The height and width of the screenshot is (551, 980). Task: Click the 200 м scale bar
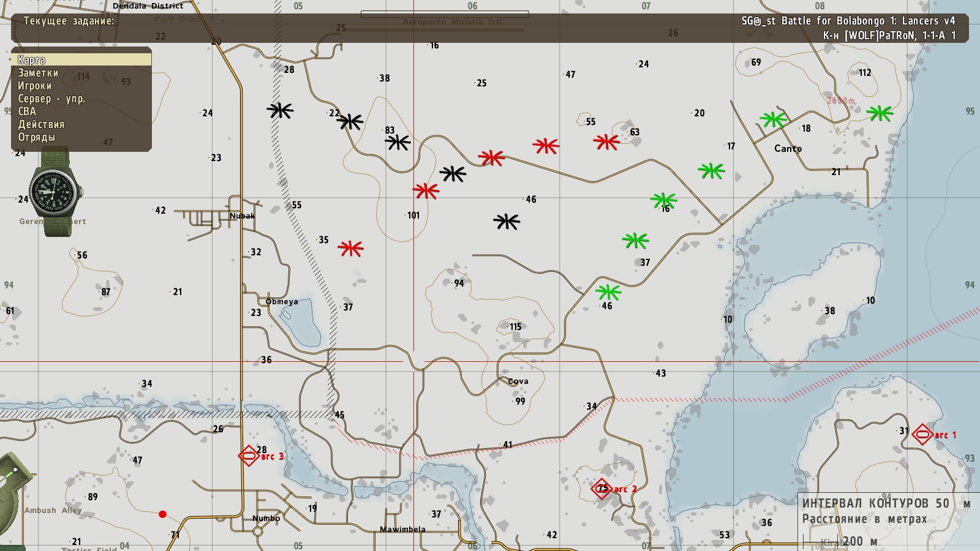point(840,541)
